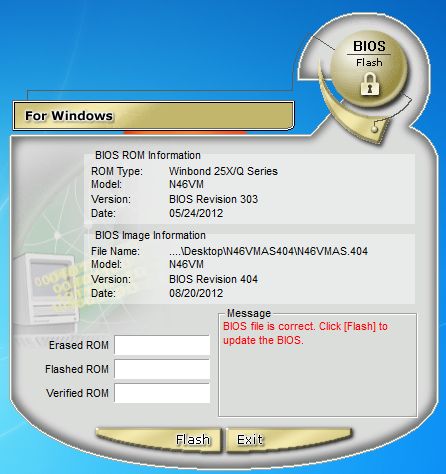Image resolution: width=446 pixels, height=474 pixels.
Task: Click the 'ROM Type:' label
Action: (x=117, y=171)
